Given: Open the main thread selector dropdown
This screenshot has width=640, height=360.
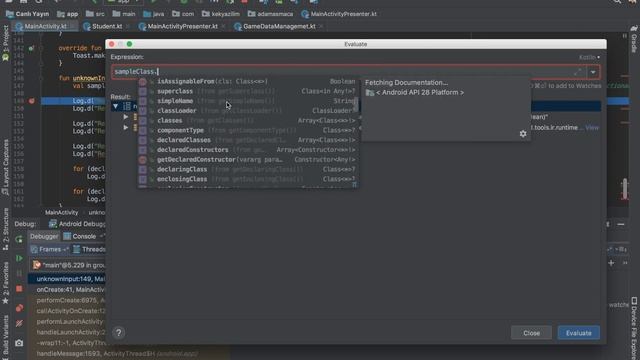Looking at the screenshot, I should pyautogui.click(x=69, y=265).
